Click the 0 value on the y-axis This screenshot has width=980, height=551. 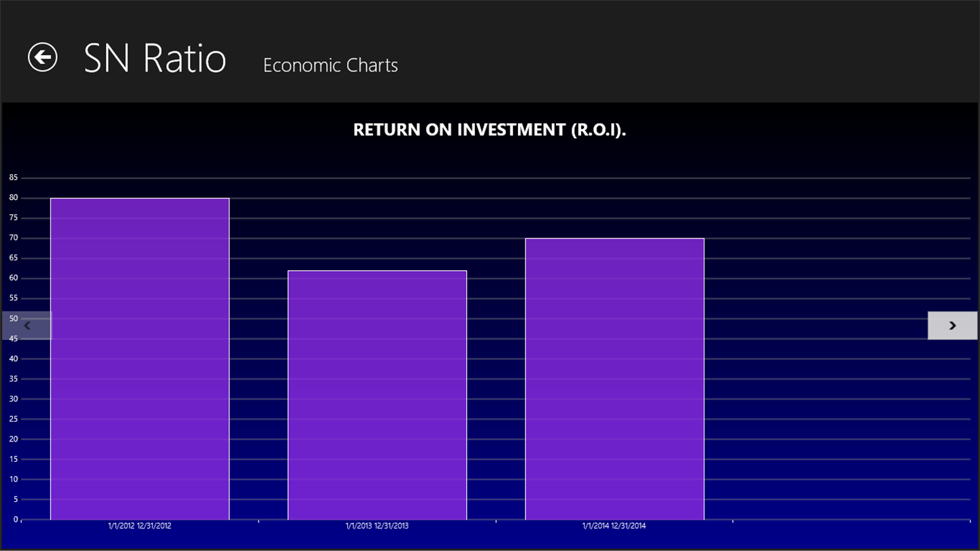(16, 520)
